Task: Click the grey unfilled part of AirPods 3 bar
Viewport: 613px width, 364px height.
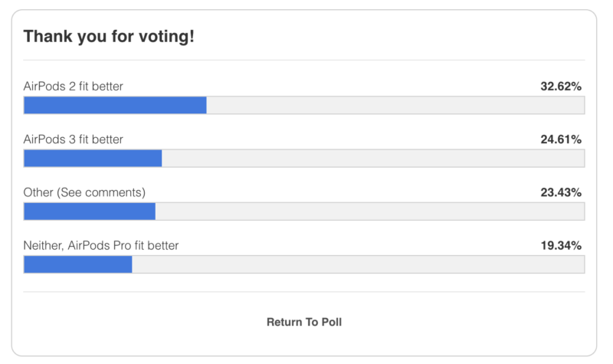Action: coord(372,159)
